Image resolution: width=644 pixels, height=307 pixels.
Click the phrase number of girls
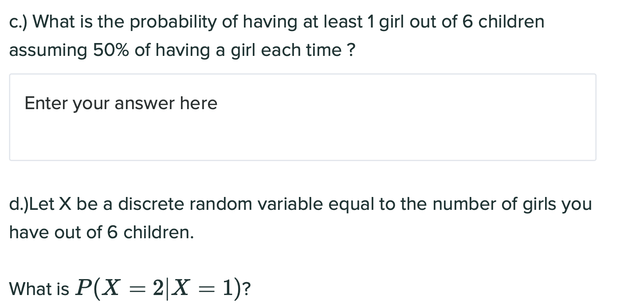[x=492, y=204]
